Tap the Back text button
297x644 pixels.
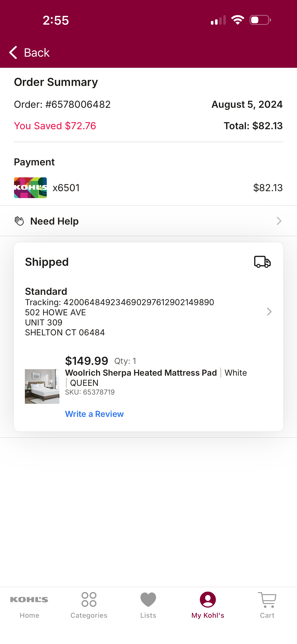coord(37,53)
